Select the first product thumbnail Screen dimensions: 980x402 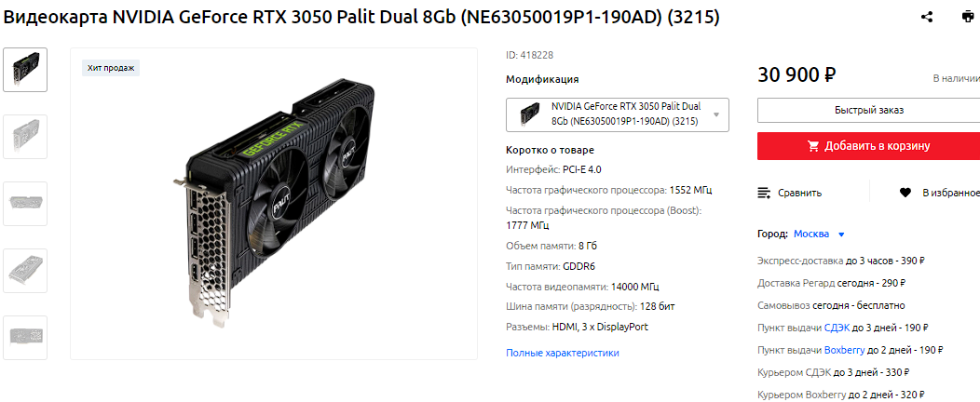[25, 70]
